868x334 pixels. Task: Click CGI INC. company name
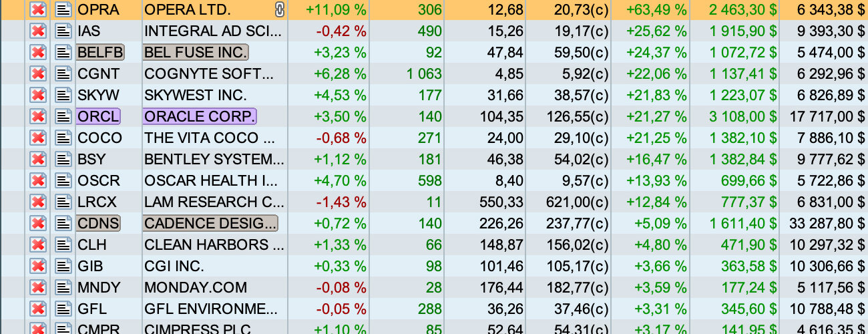(174, 267)
